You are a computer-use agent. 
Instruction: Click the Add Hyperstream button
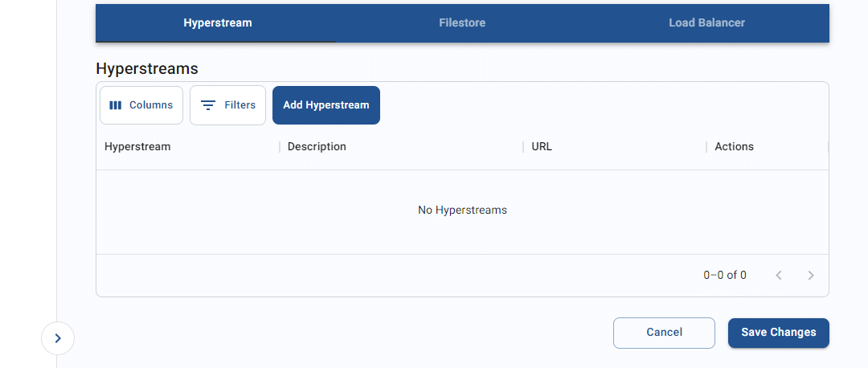pyautogui.click(x=326, y=105)
